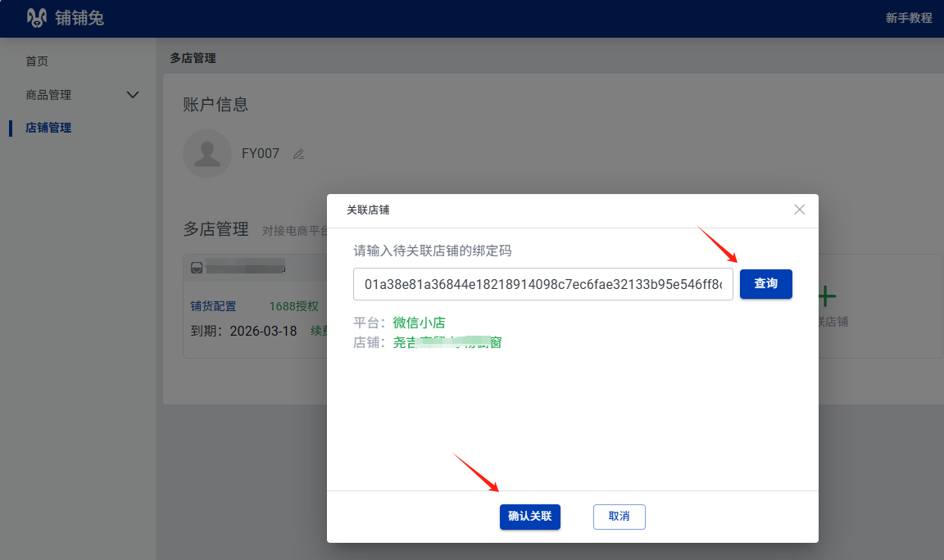944x560 pixels.
Task: Go to 店铺管理 in the sidebar
Action: point(48,128)
